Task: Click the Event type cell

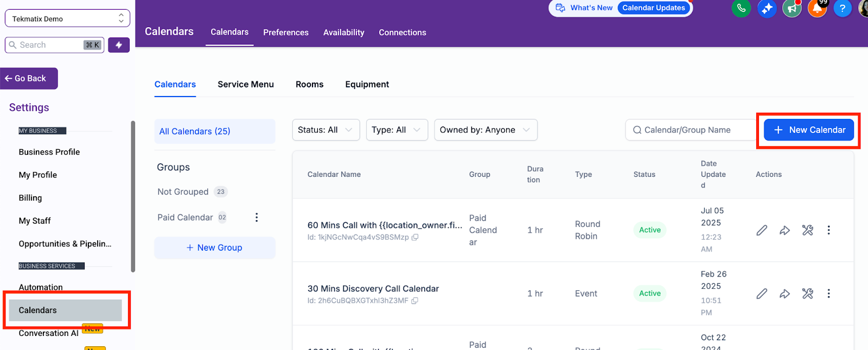Action: tap(586, 294)
